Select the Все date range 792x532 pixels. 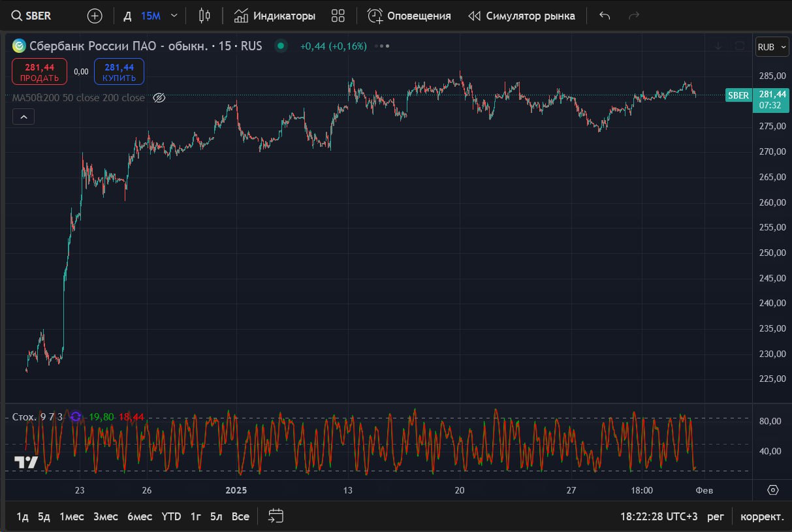[240, 516]
